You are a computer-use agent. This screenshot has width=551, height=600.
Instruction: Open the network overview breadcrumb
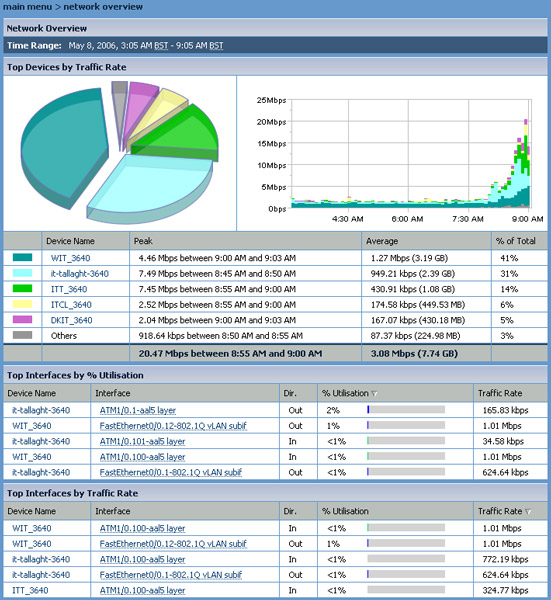click(x=103, y=7)
